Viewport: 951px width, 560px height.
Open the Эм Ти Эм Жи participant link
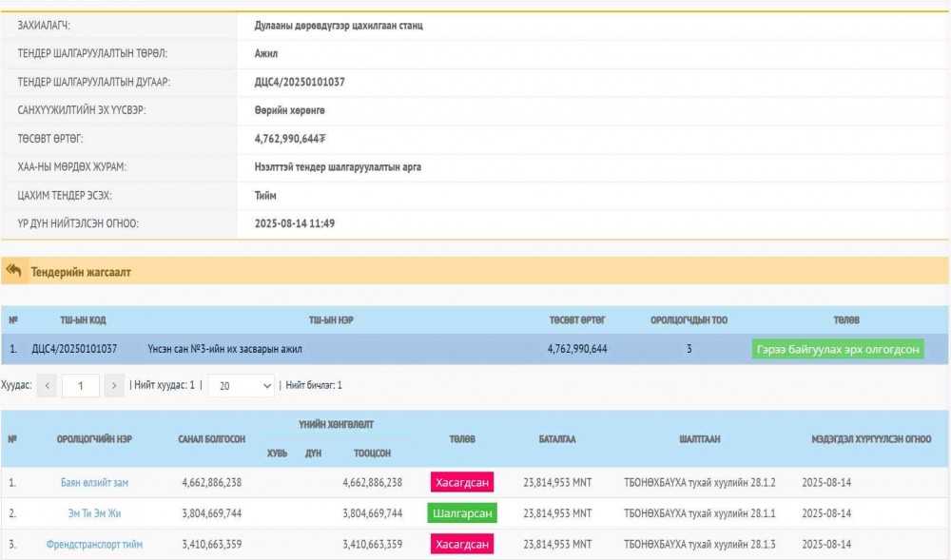94,513
